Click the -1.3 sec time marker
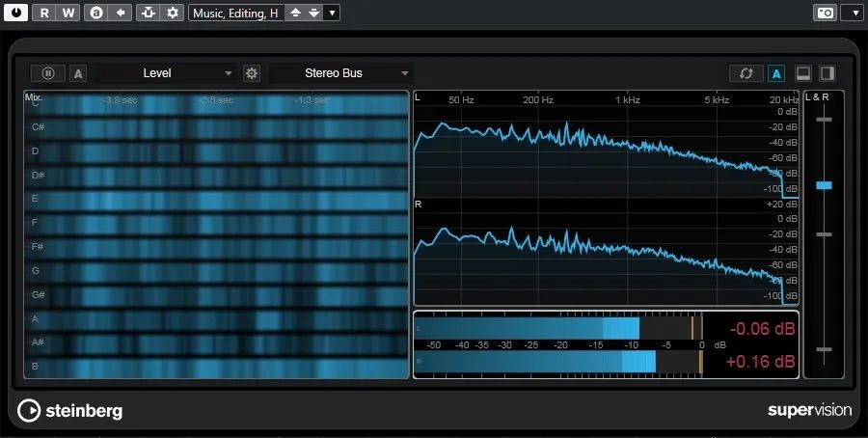 coord(312,100)
